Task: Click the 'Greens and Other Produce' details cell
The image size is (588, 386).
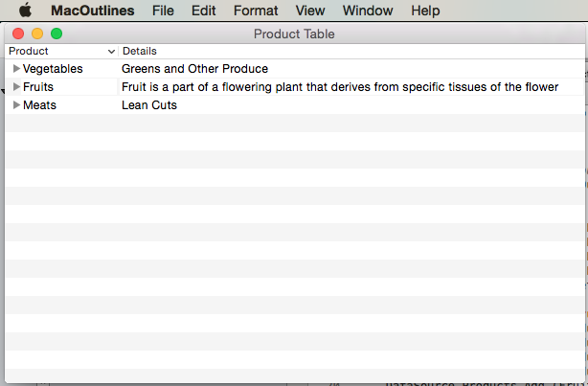Action: [194, 69]
